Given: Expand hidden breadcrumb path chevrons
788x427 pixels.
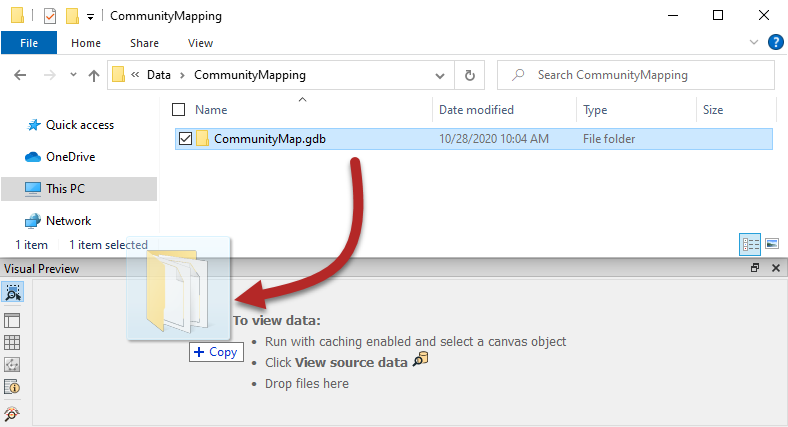Looking at the screenshot, I should tap(135, 75).
